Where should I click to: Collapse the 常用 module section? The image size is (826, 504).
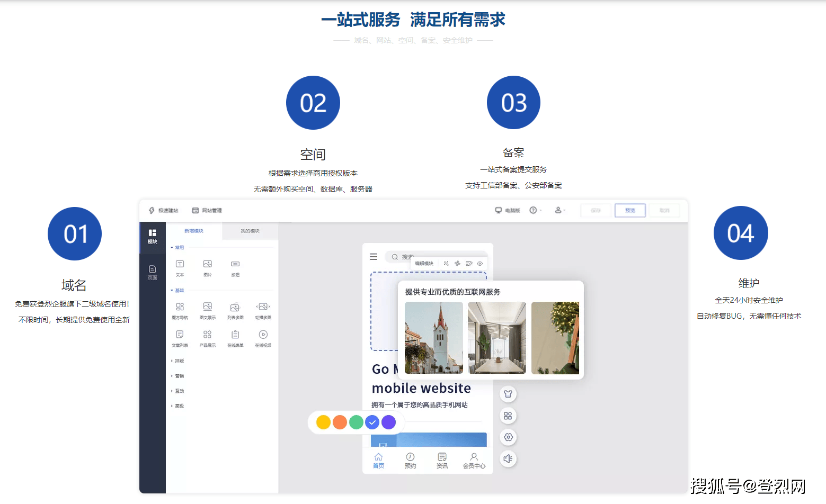tap(179, 247)
